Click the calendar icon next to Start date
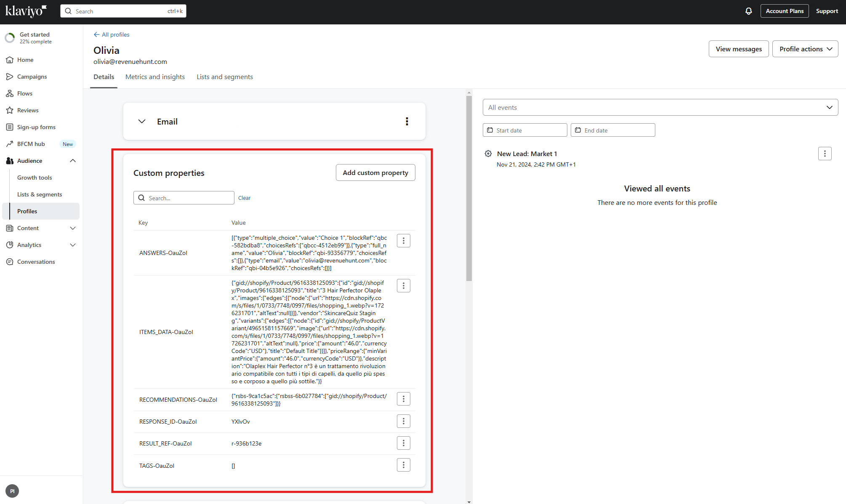This screenshot has height=504, width=846. (x=490, y=130)
